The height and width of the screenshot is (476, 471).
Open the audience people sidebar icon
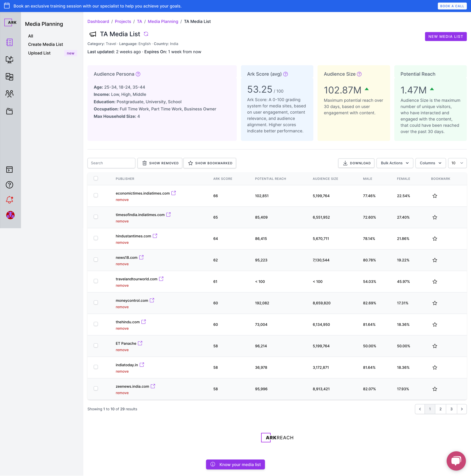coord(10,94)
